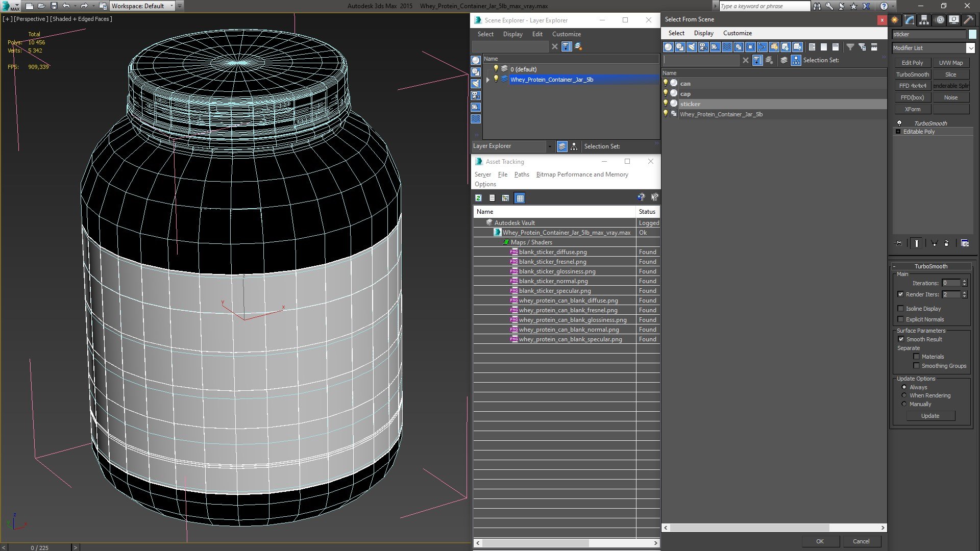Viewport: 980px width, 551px height.
Task: Uncheck the Smooth Result checkbox
Action: click(x=901, y=339)
